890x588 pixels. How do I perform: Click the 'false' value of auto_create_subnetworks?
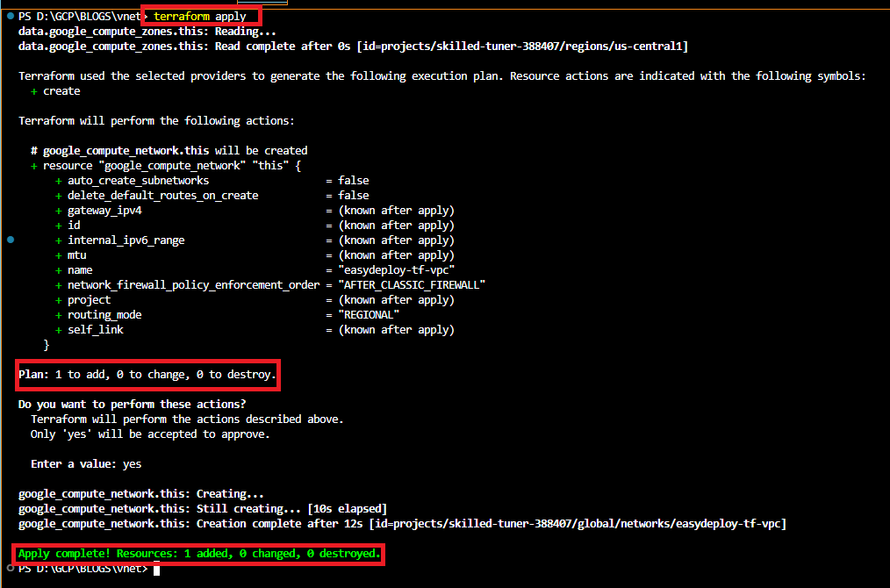pos(354,181)
